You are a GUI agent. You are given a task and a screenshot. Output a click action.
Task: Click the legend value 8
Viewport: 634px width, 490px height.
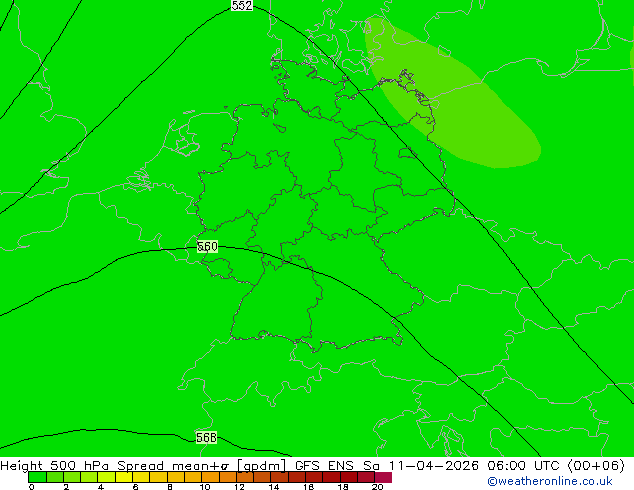pos(170,486)
